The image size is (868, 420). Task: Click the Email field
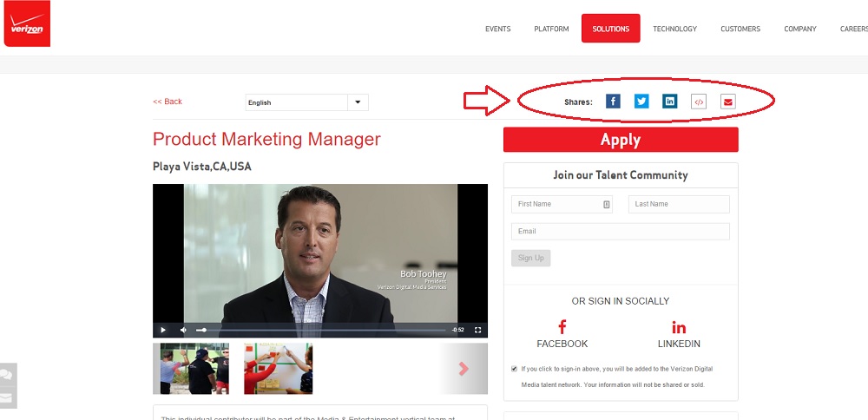tap(621, 232)
